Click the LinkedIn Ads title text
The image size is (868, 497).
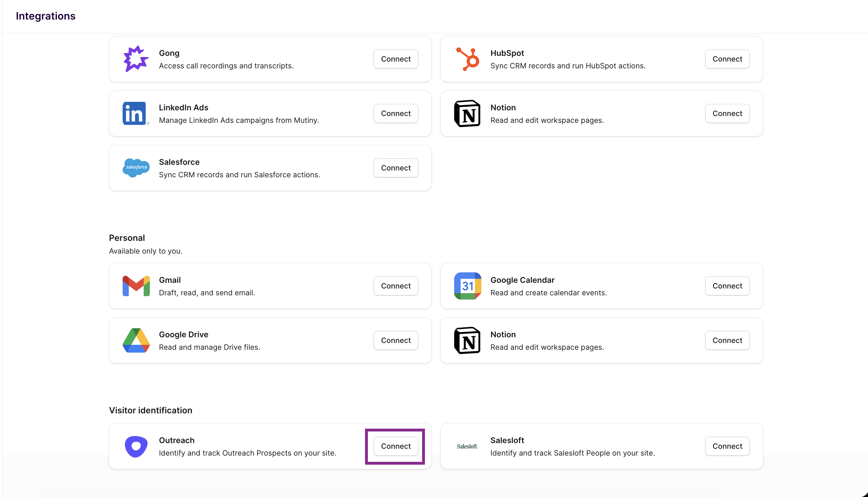pyautogui.click(x=183, y=108)
